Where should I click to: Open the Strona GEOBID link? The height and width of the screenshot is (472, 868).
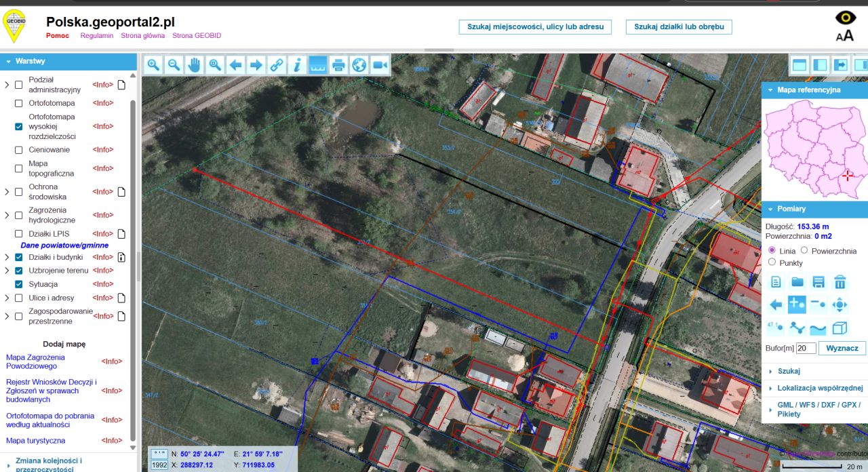pos(197,35)
